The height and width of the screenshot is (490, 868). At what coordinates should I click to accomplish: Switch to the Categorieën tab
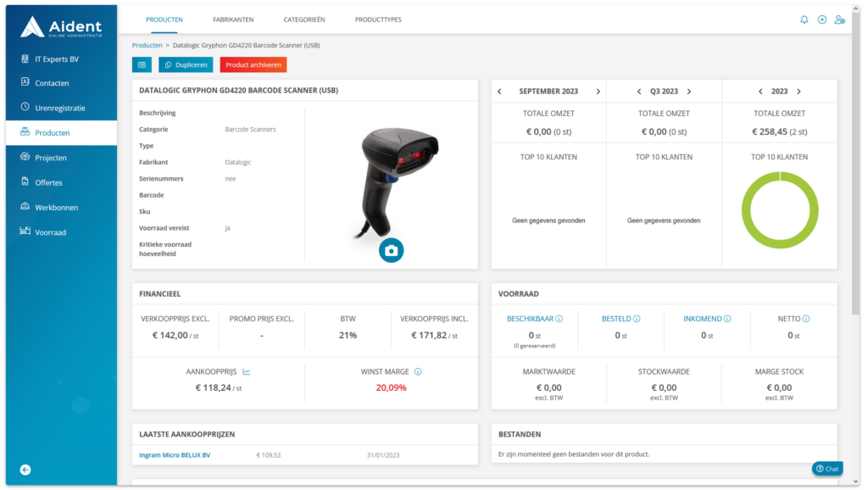(x=304, y=19)
